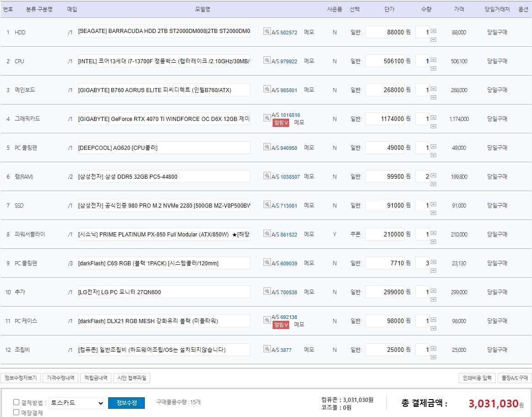Increase quantity for SSD row
532x417 pixels.
point(433,204)
